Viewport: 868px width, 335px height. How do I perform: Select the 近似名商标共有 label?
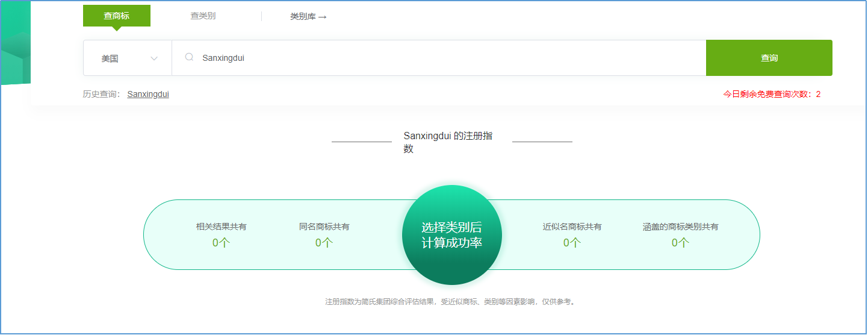(x=572, y=227)
